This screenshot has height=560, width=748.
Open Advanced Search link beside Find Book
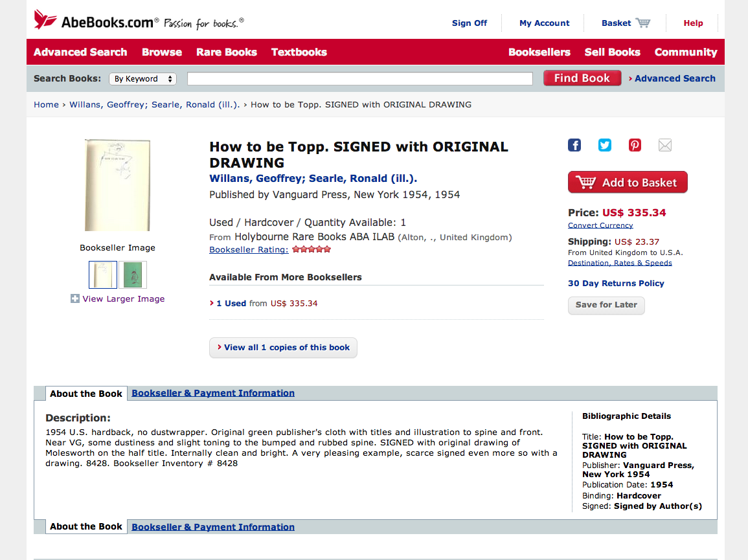coord(675,78)
